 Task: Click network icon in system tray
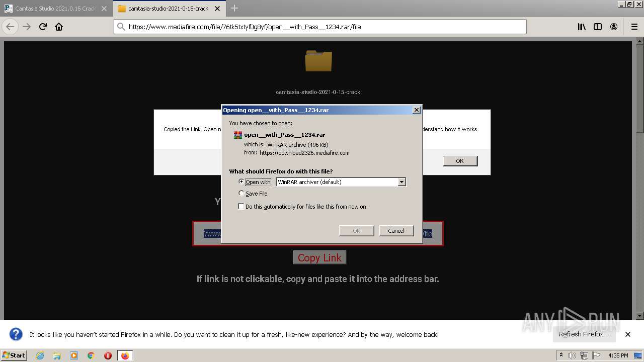(x=584, y=355)
